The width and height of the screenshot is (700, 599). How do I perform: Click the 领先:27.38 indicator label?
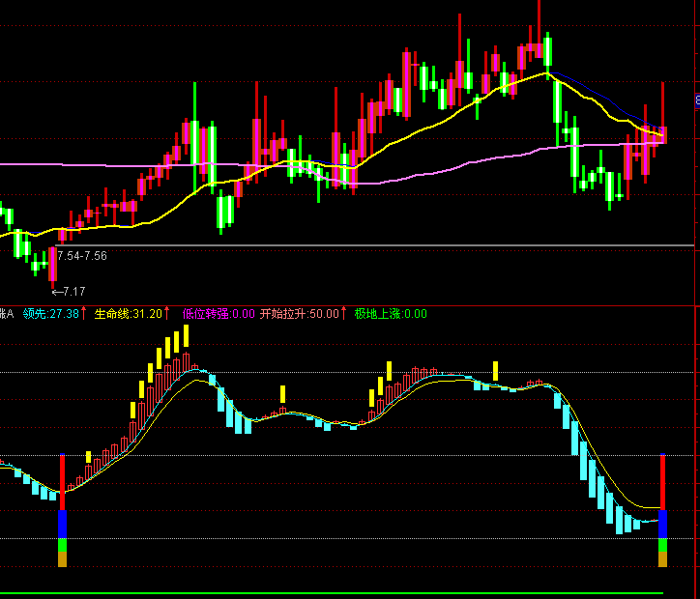[51, 314]
